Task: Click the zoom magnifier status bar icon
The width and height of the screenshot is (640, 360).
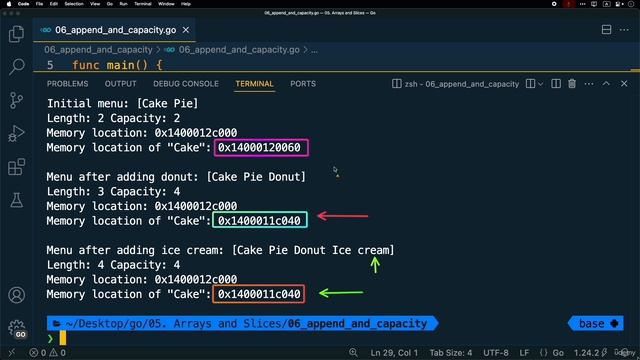Action: tap(353, 353)
